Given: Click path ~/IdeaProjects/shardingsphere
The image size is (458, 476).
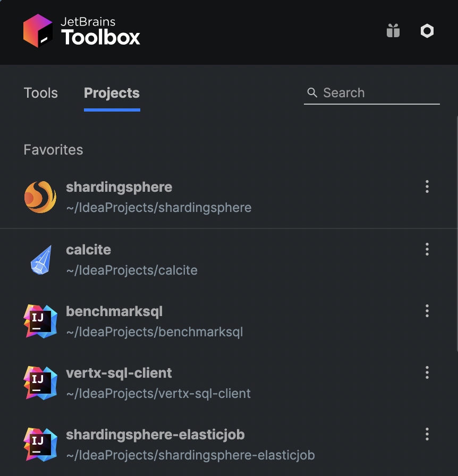Looking at the screenshot, I should coord(159,208).
